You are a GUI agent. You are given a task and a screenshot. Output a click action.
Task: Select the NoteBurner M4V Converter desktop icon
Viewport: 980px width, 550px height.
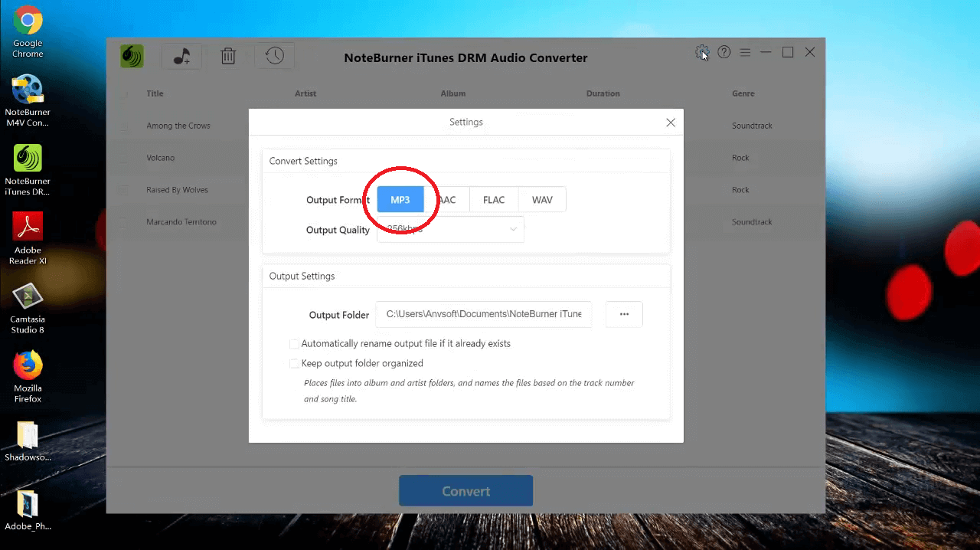[x=28, y=100]
